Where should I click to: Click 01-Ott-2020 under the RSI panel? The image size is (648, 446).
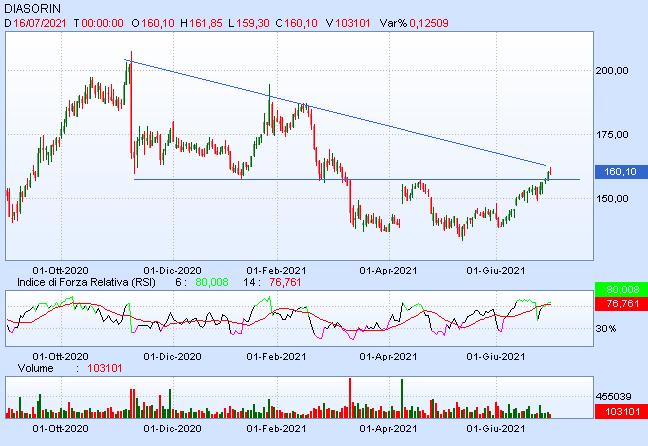(x=60, y=357)
